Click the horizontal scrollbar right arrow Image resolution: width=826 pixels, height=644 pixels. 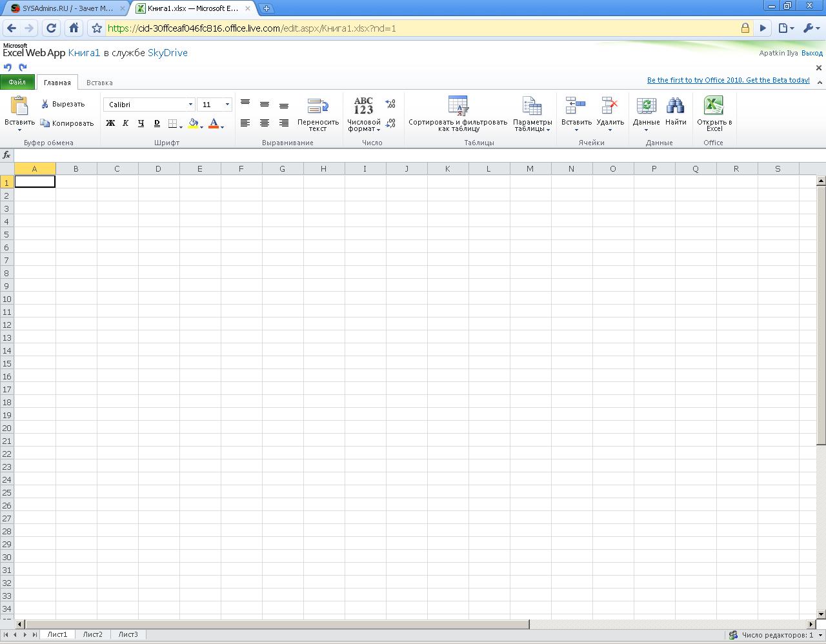(x=811, y=624)
